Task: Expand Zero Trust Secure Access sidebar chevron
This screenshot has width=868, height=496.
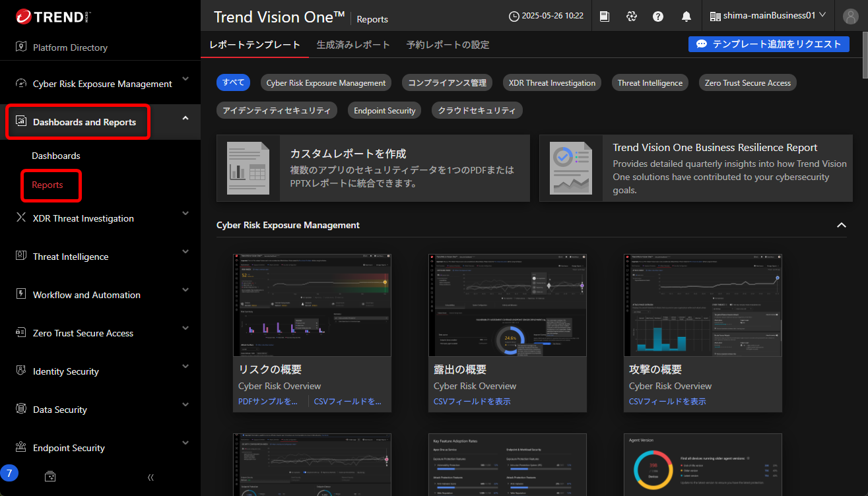Action: [x=185, y=328]
